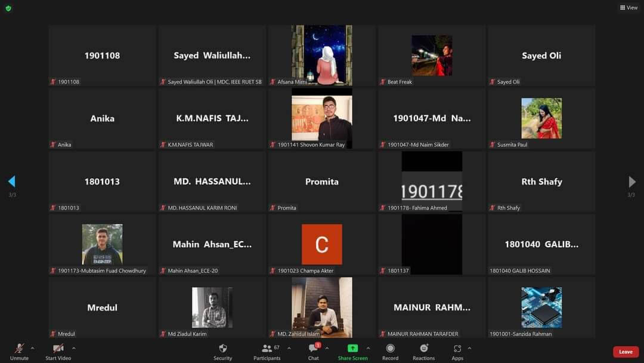The height and width of the screenshot is (363, 644).
Task: Expand the arrow next to Apps
Action: (x=469, y=348)
